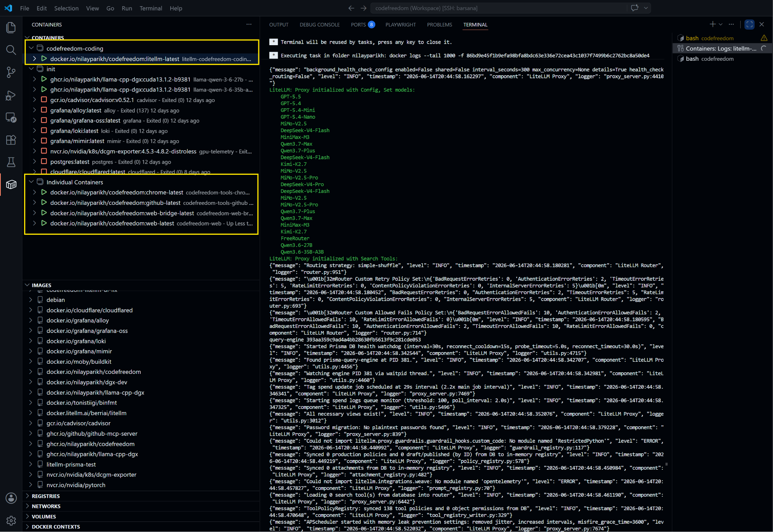Viewport: 773px width, 532px height.
Task: Open the File menu
Action: pyautogui.click(x=25, y=8)
